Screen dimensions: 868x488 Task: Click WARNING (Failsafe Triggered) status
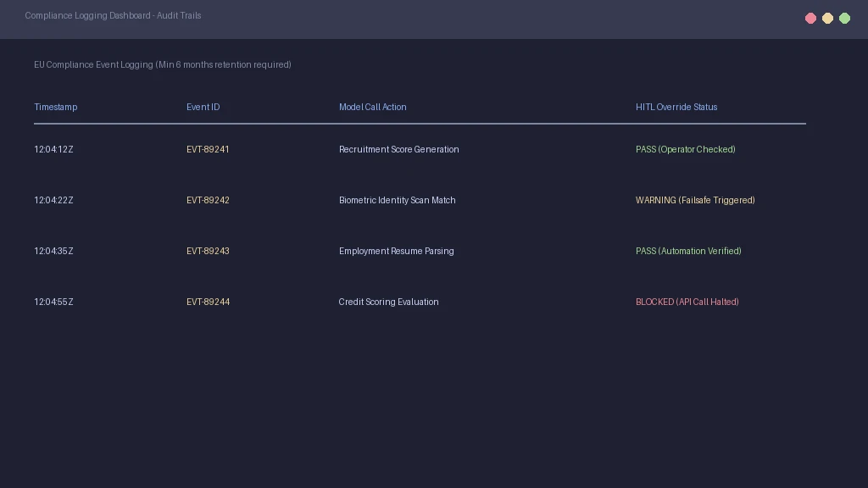(695, 200)
